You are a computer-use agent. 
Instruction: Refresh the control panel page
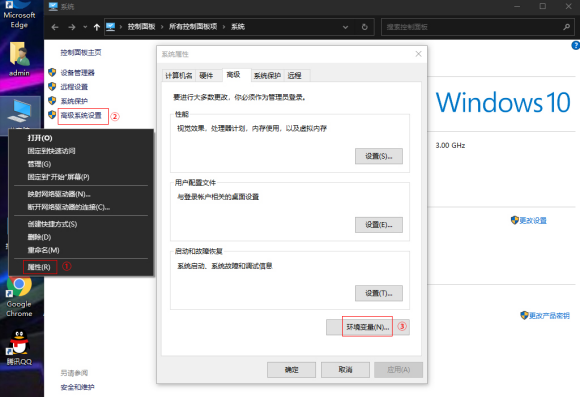tap(364, 27)
